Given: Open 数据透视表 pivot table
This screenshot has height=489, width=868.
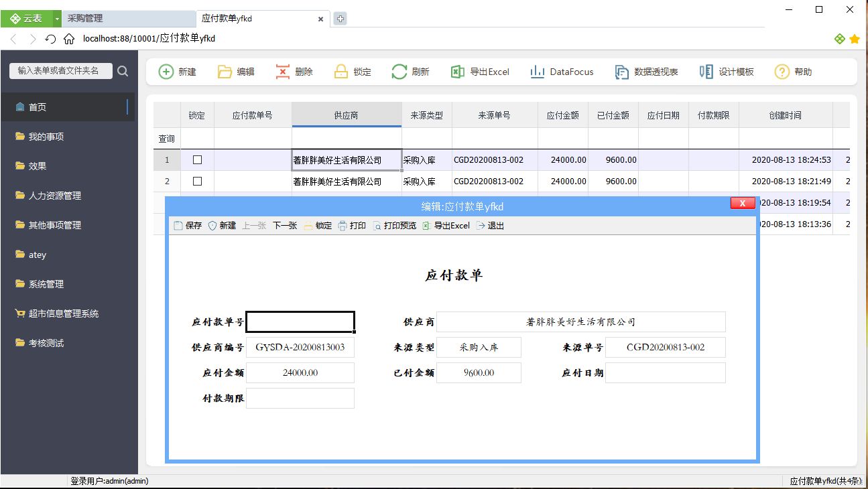Looking at the screenshot, I should [x=646, y=72].
